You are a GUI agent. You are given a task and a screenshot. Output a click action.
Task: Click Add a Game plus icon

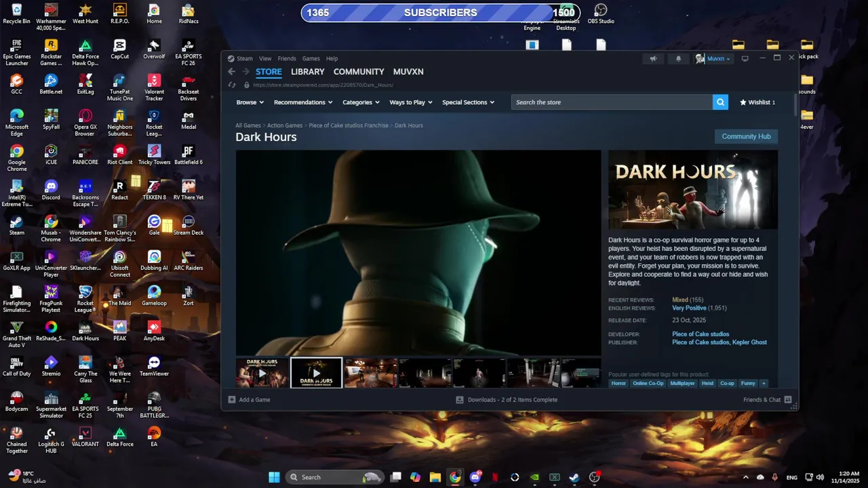[231, 400]
